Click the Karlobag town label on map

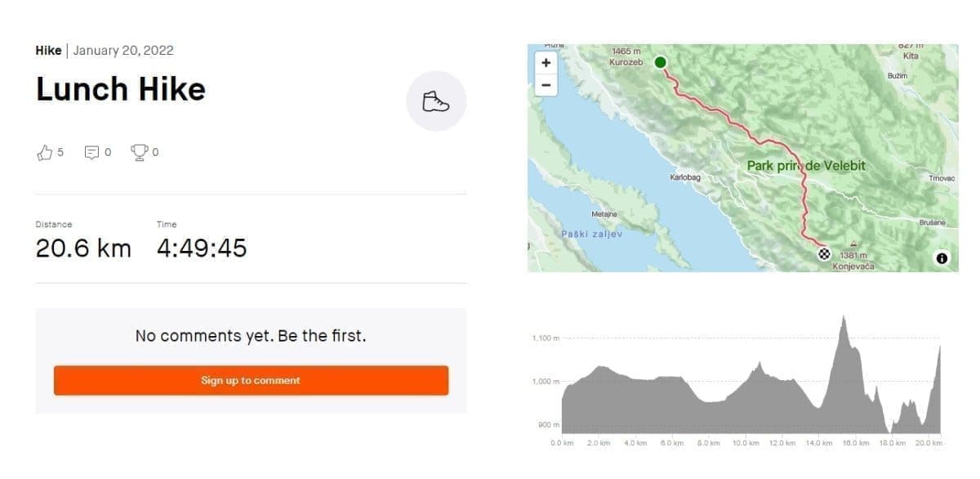pos(684,177)
